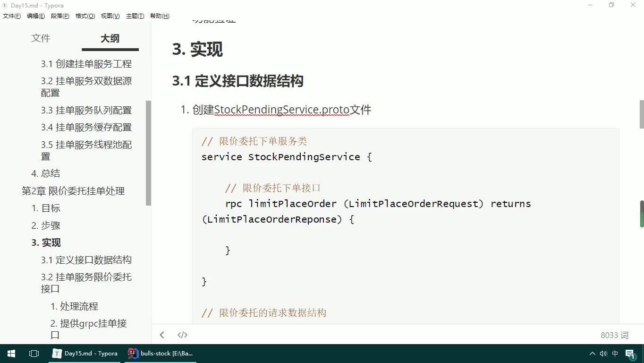Image resolution: width=644 pixels, height=363 pixels.
Task: Click the heading 3.1 定义接口数据结构
Action: click(237, 81)
